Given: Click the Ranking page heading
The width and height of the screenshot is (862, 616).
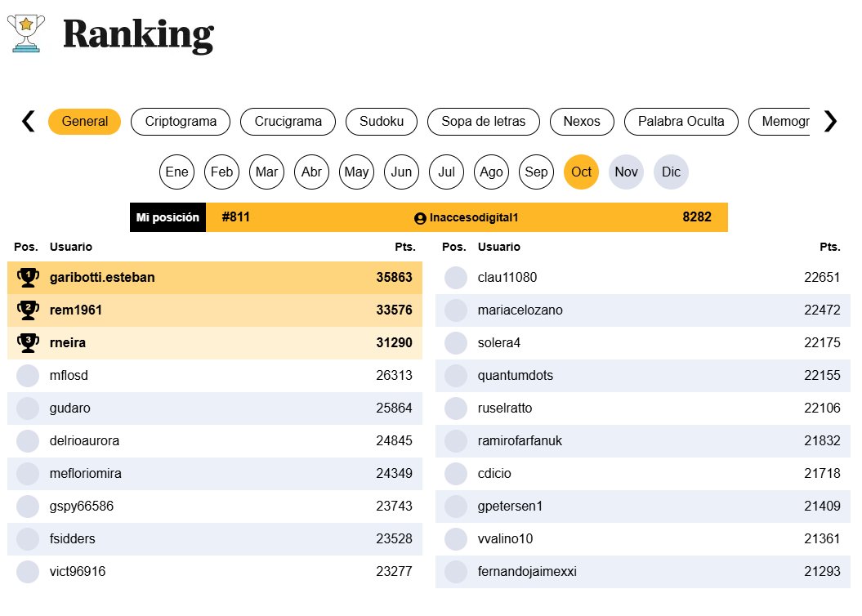Looking at the screenshot, I should 139,36.
